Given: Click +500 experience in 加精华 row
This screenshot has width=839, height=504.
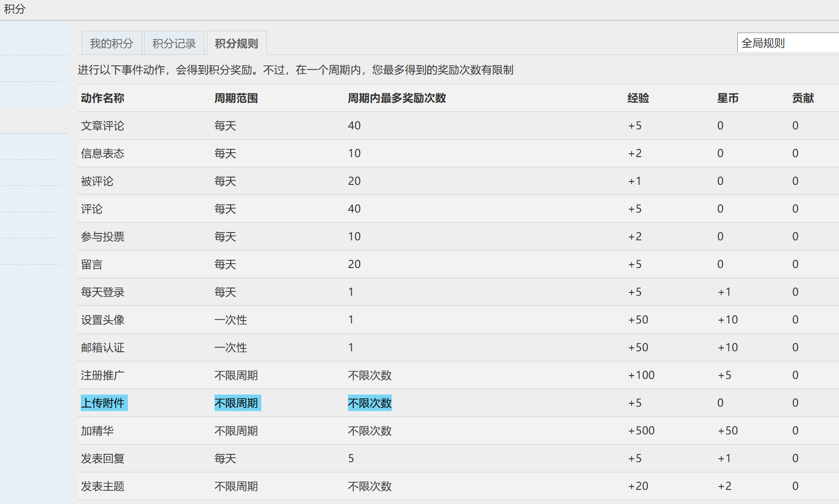Looking at the screenshot, I should click(x=641, y=431).
